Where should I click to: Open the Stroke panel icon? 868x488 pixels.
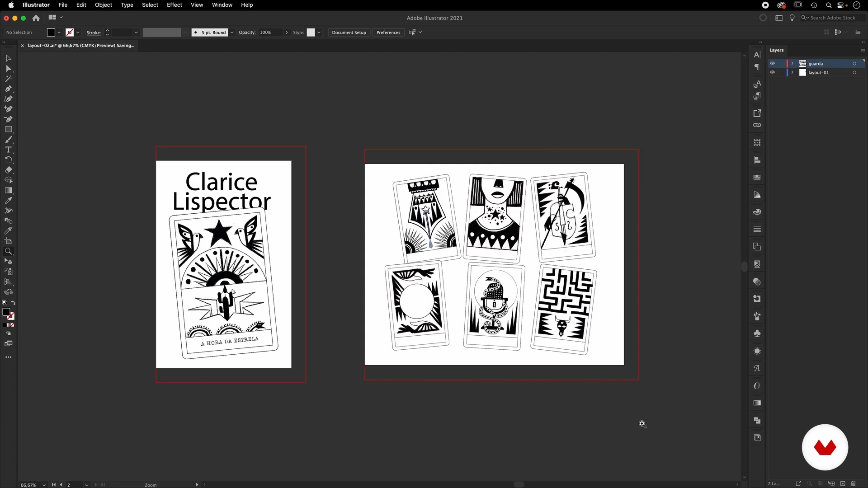[x=757, y=230]
